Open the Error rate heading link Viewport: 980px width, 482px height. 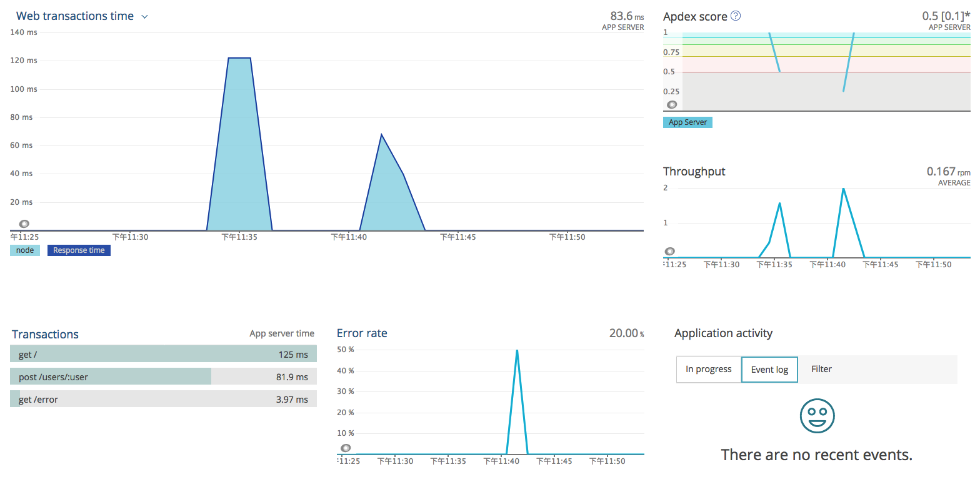pos(362,333)
